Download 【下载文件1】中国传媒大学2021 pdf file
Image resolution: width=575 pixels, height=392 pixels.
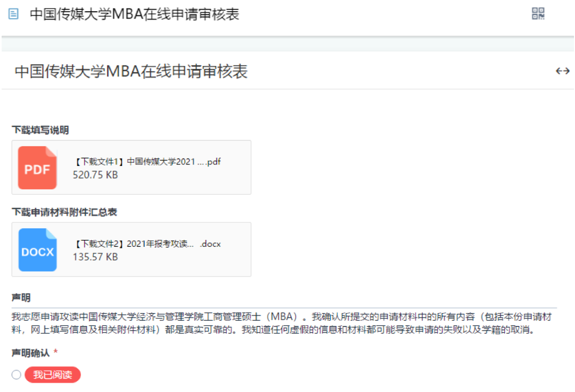[147, 162]
